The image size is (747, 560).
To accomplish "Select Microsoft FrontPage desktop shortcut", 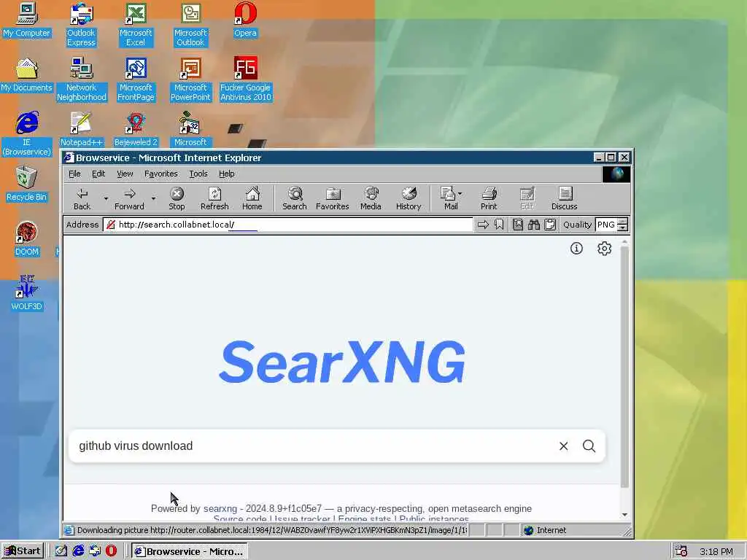I will point(136,79).
